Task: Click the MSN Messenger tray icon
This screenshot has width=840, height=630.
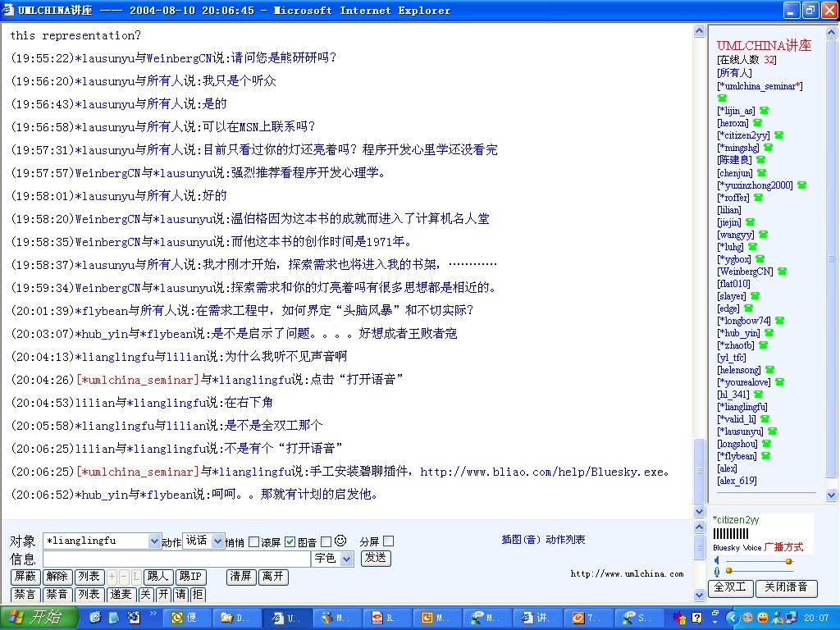Action: (777, 618)
